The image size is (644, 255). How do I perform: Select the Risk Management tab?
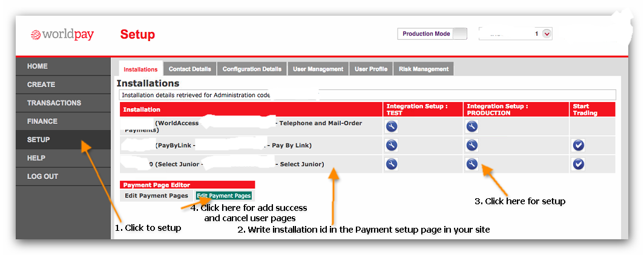point(424,69)
